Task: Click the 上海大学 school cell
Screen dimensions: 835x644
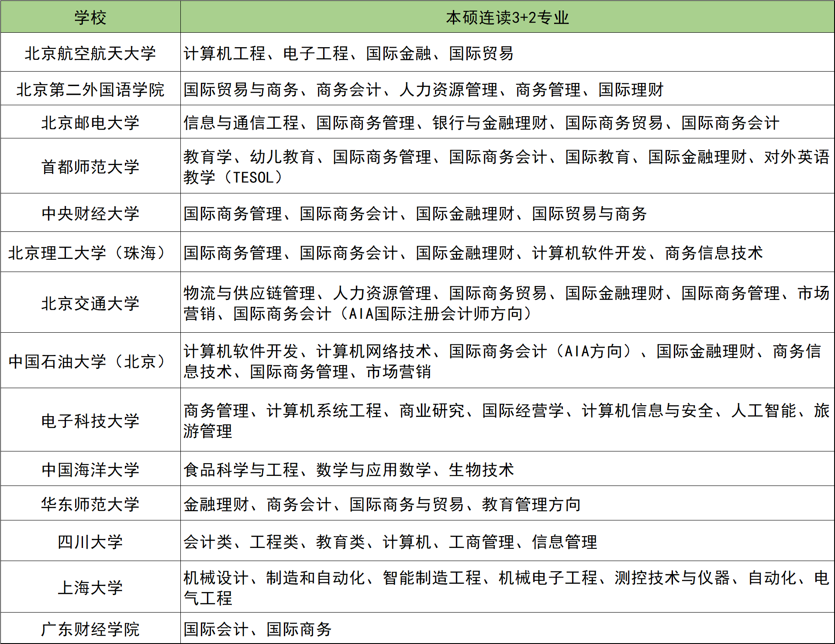Action: click(x=90, y=588)
